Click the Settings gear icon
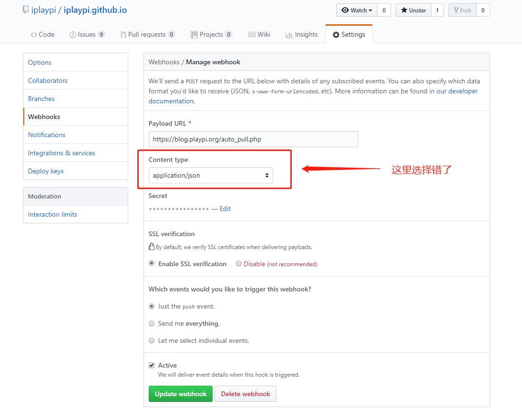Screen dimensions: 522x420 point(336,35)
